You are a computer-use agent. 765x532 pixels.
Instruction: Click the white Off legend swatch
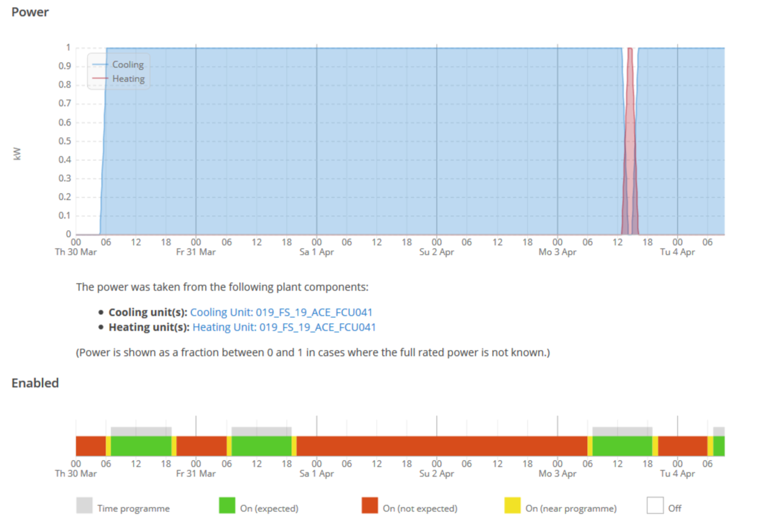click(x=655, y=505)
